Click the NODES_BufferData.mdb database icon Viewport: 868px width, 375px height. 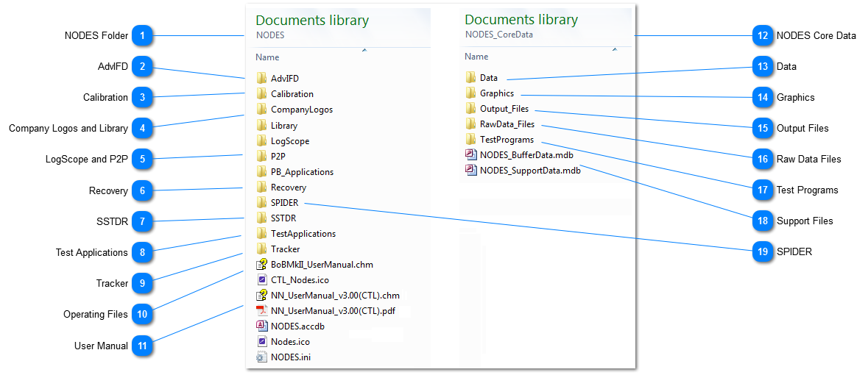[x=471, y=154]
